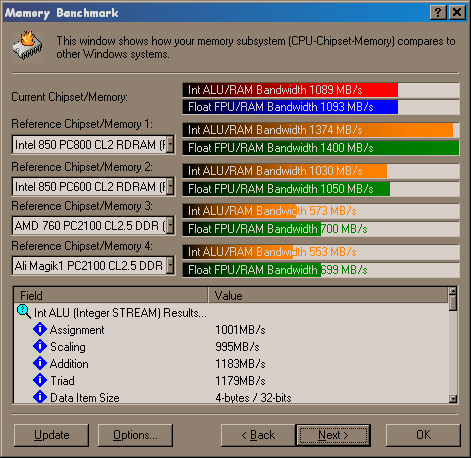Click the info icon next to Addition
This screenshot has height=458, width=471.
(40, 363)
